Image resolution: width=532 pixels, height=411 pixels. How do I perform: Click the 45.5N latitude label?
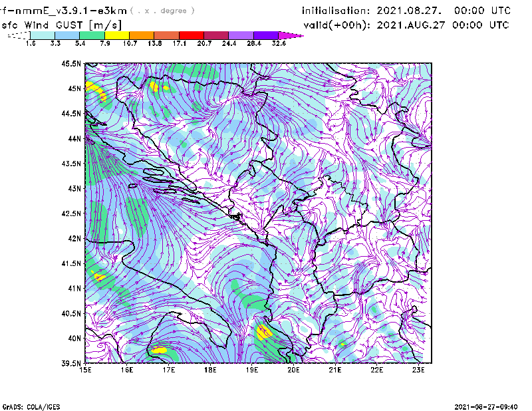point(71,63)
